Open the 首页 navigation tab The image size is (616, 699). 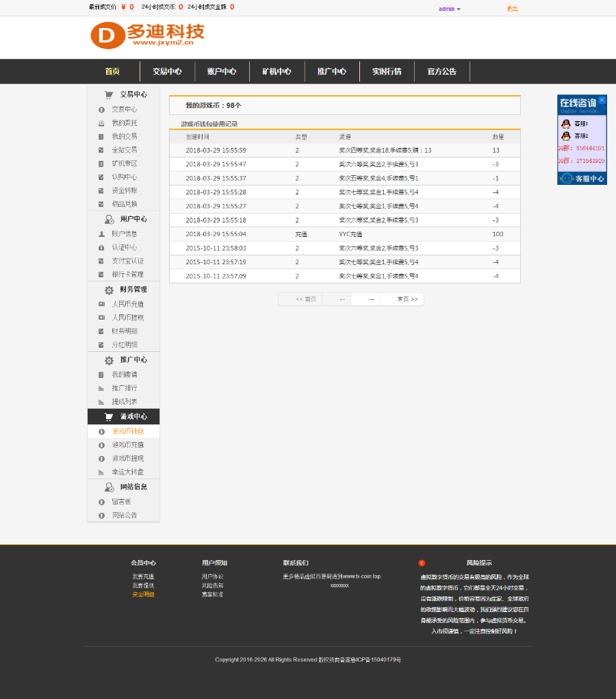point(112,71)
